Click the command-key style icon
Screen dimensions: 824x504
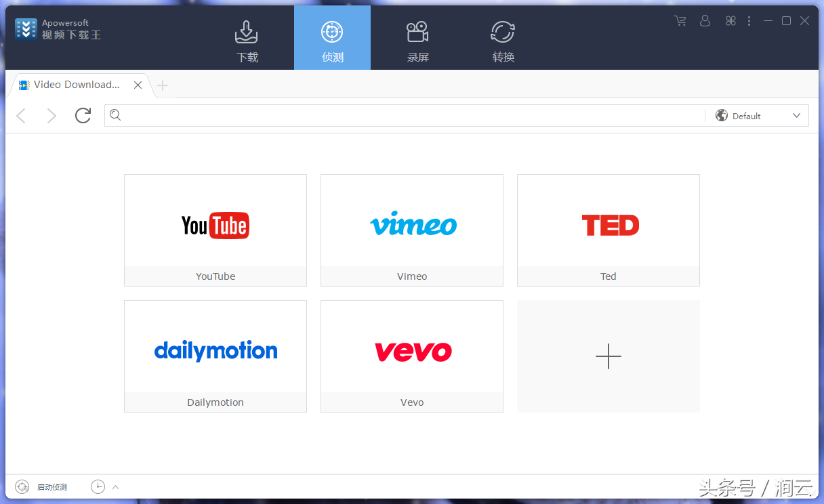click(x=730, y=21)
